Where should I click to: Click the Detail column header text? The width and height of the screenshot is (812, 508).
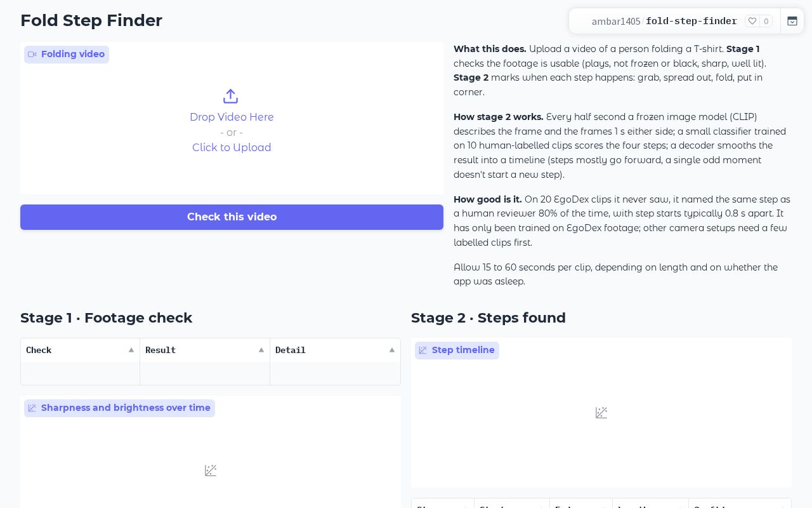coord(291,350)
